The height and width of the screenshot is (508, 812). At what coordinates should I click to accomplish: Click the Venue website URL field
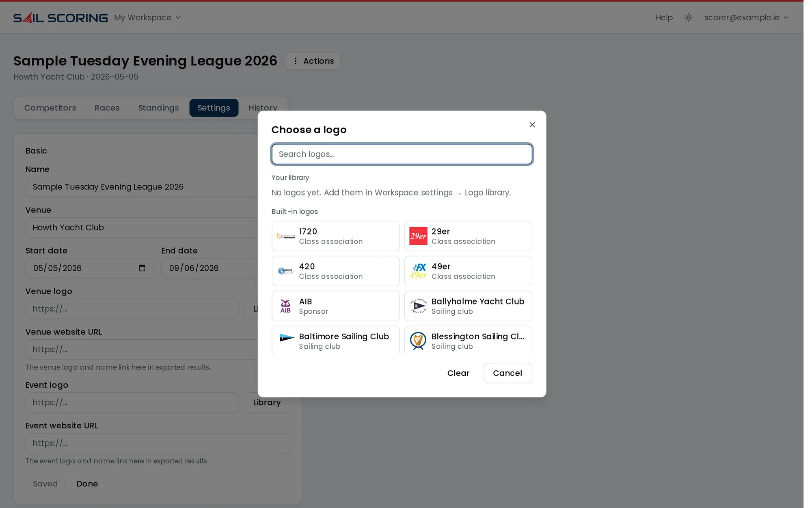(141, 350)
